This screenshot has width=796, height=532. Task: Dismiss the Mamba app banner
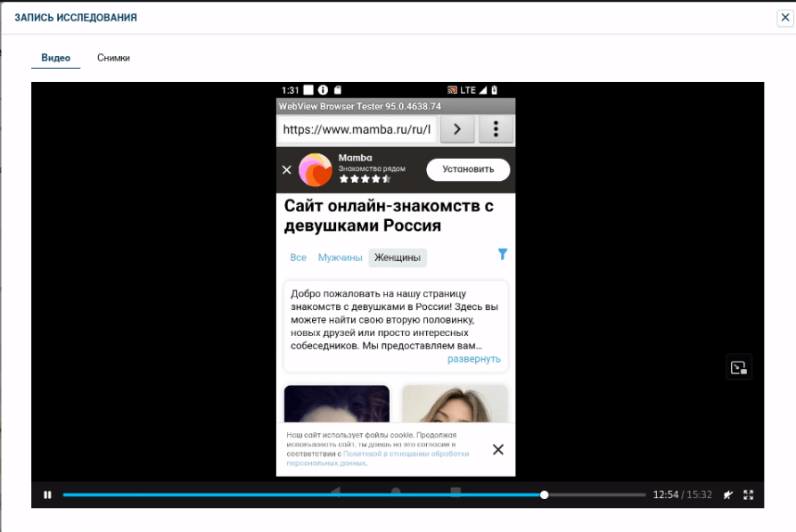287,169
